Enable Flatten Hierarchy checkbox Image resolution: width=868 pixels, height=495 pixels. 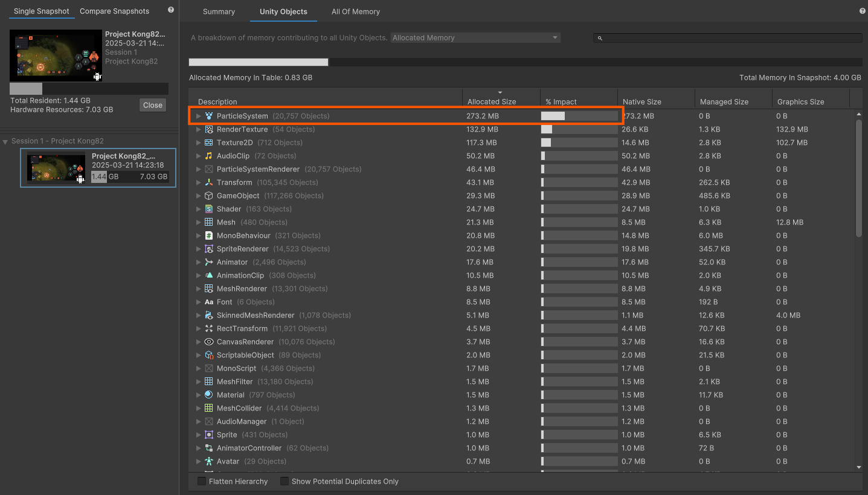click(x=202, y=481)
